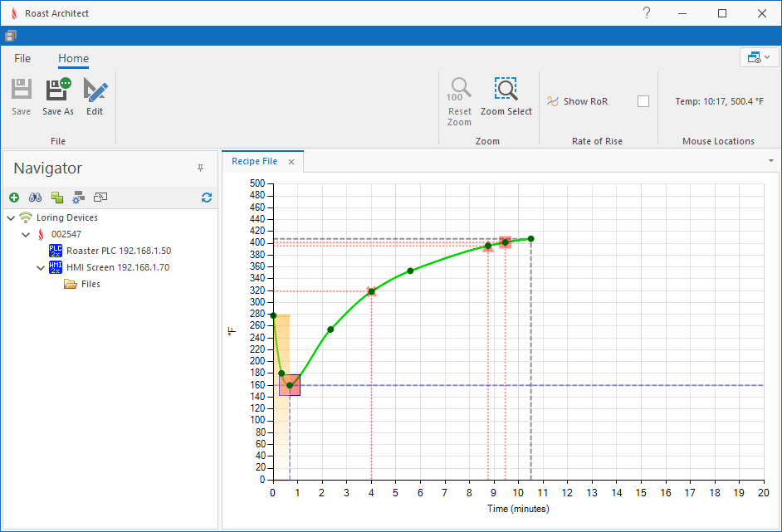
Task: Click the final curve point at 10.5 minutes
Action: pyautogui.click(x=530, y=239)
